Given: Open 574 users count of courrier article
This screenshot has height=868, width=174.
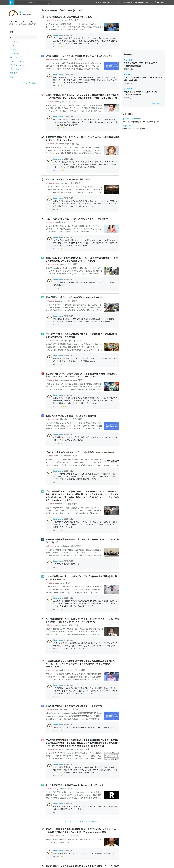Looking at the screenshot, I should (x=50, y=583).
